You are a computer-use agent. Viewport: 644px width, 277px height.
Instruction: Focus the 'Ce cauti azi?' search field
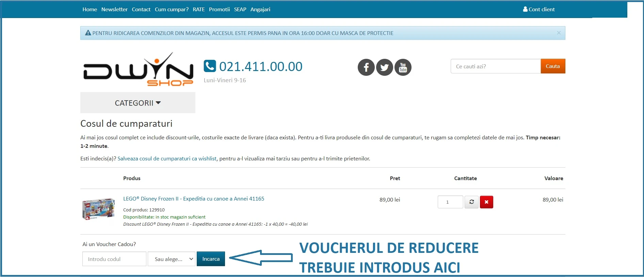[496, 66]
